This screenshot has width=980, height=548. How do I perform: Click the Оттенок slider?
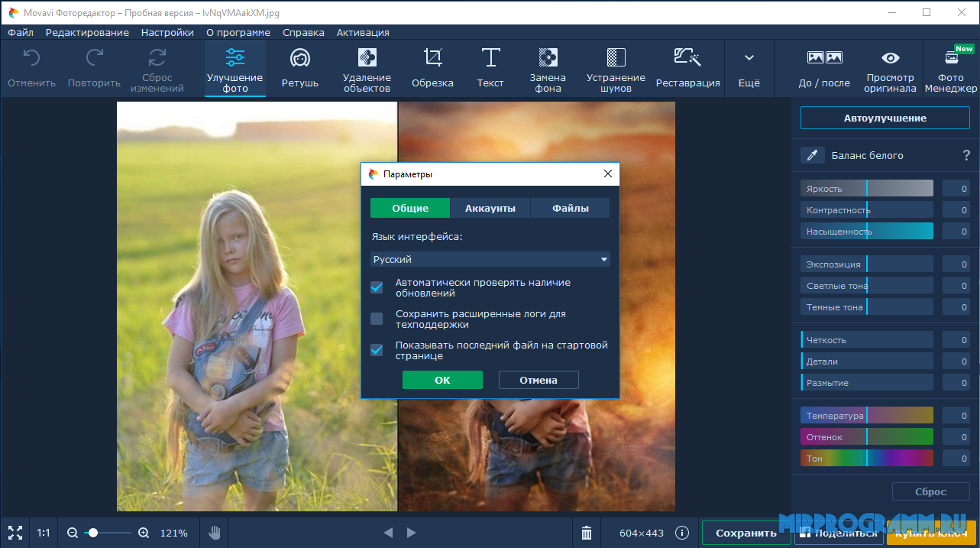coord(867,436)
